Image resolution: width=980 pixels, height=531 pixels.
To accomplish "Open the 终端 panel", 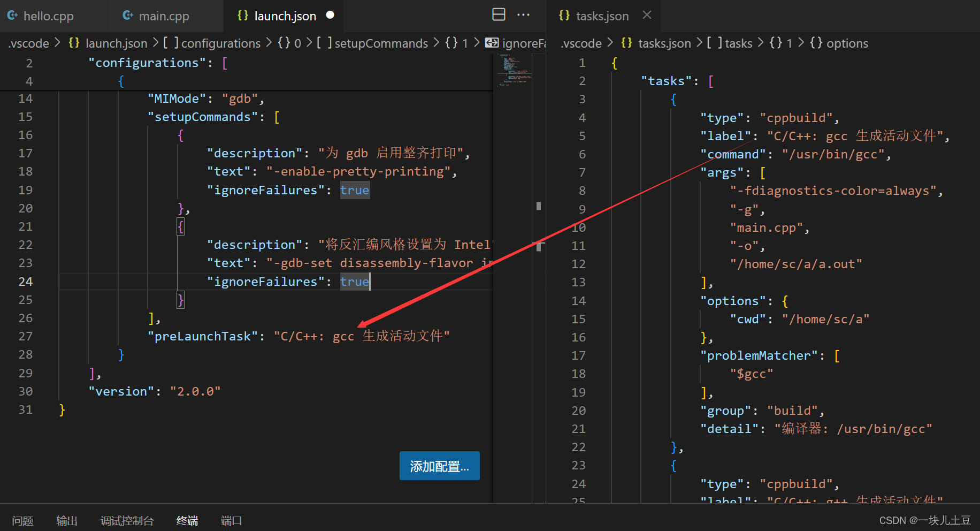I will [187, 520].
